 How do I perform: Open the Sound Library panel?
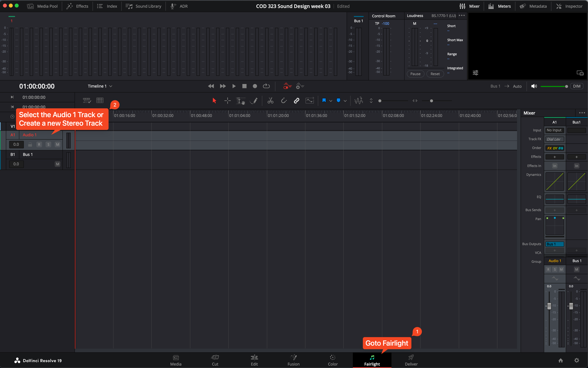point(143,6)
